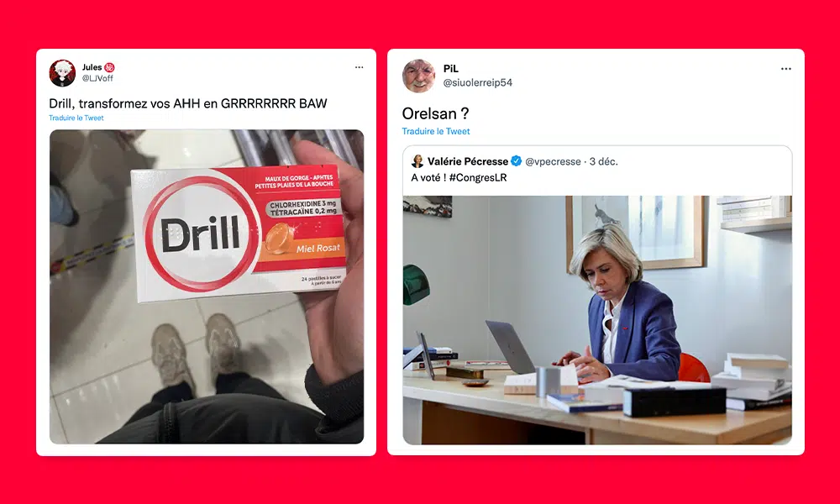Open more options on Jules tweet

pos(359,67)
